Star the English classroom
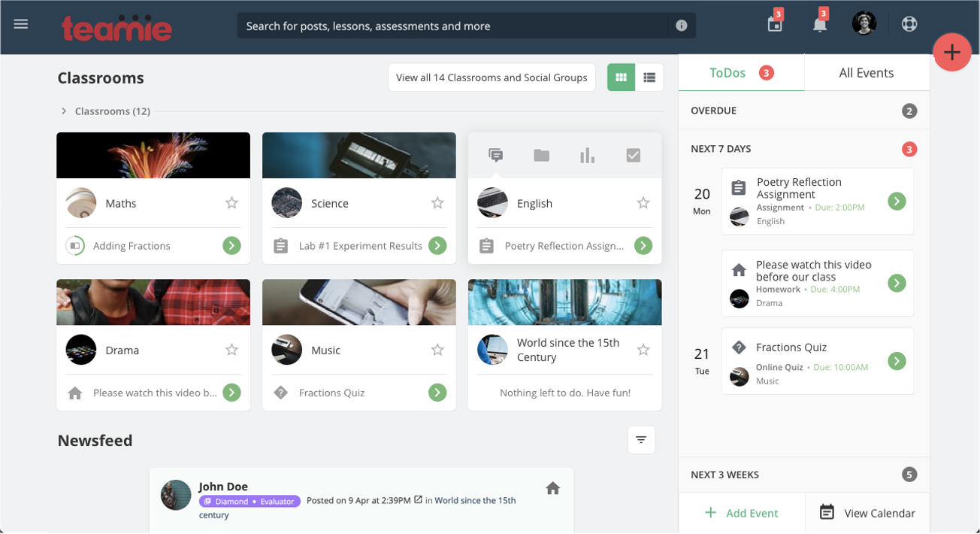Image resolution: width=980 pixels, height=534 pixels. pyautogui.click(x=643, y=203)
